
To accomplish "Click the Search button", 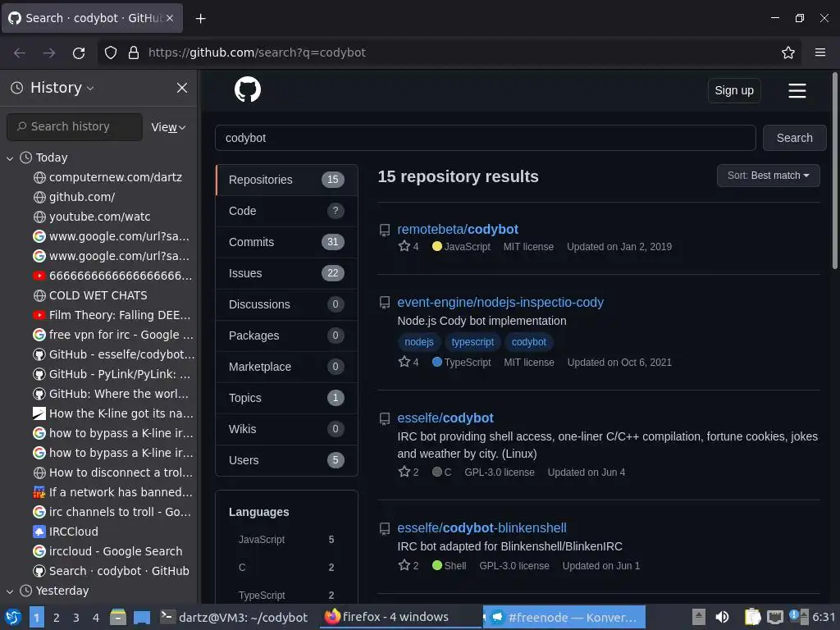I will coord(794,138).
